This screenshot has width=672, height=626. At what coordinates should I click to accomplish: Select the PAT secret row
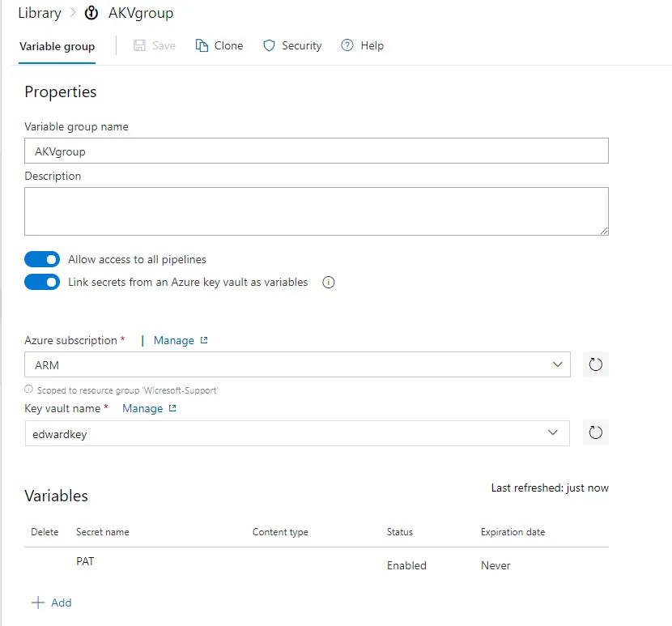pos(85,561)
